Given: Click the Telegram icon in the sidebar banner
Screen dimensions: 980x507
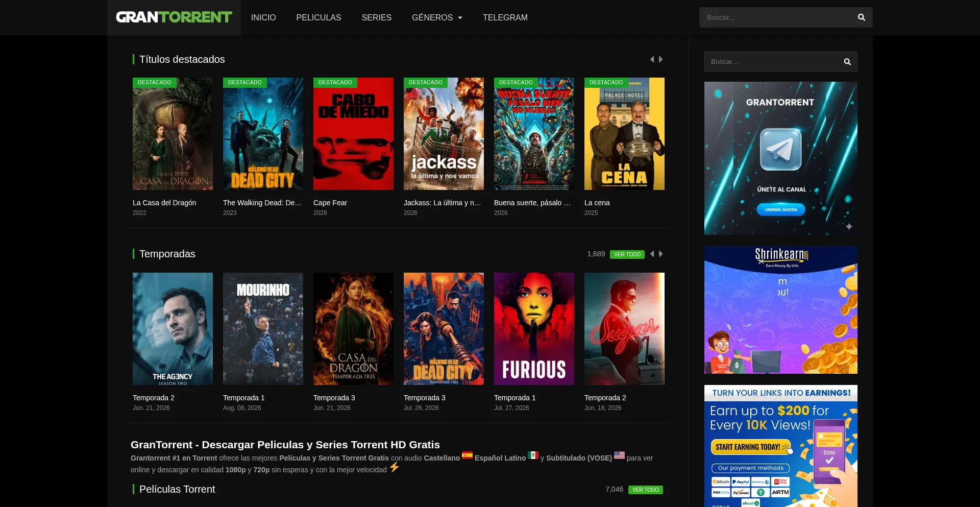Looking at the screenshot, I should 780,149.
